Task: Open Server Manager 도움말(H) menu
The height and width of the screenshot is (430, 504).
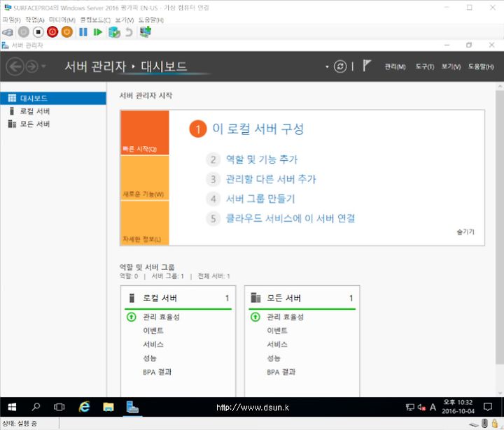Action: point(480,66)
